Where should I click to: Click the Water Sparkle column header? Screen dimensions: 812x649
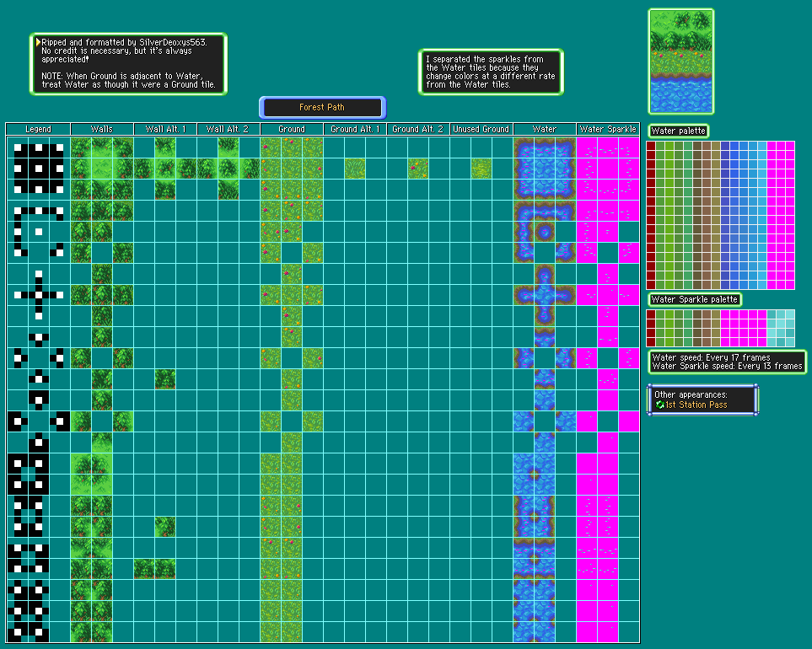[608, 129]
